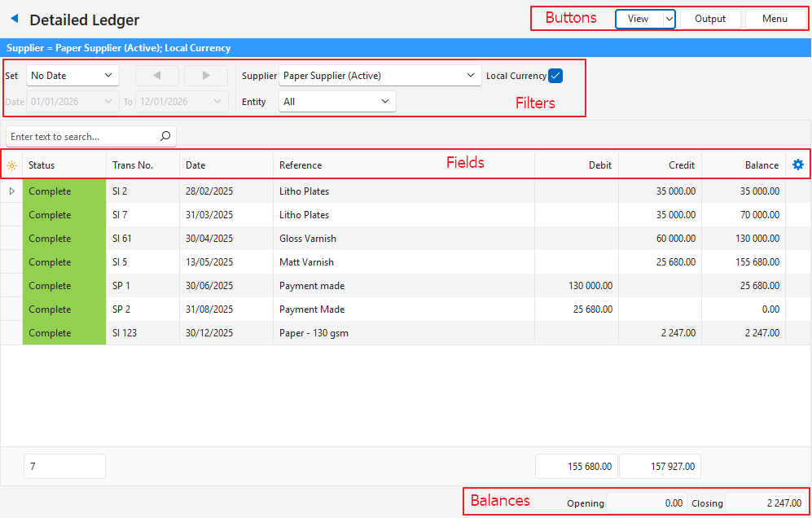
Task: Click the View dropdown arrow
Action: pos(669,19)
